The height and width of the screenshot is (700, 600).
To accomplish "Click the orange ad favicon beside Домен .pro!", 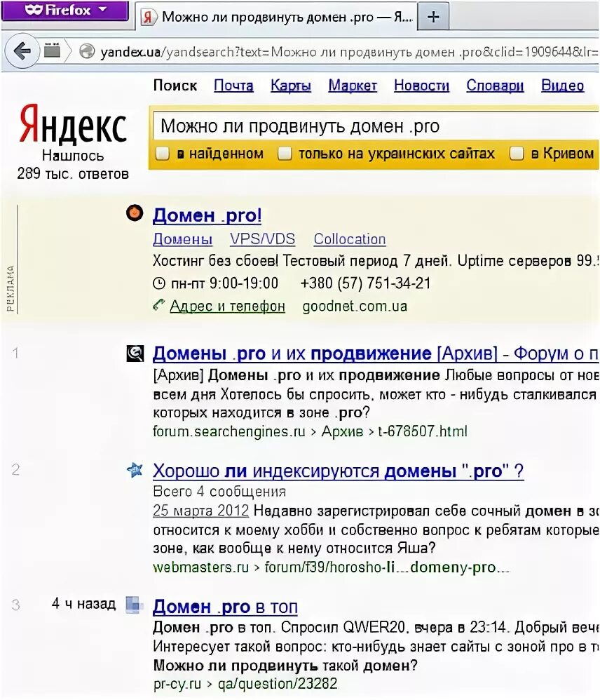I will (135, 213).
